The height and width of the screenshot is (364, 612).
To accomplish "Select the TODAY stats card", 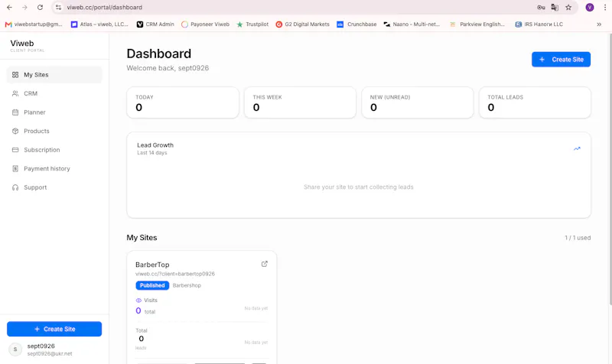I will [x=183, y=102].
